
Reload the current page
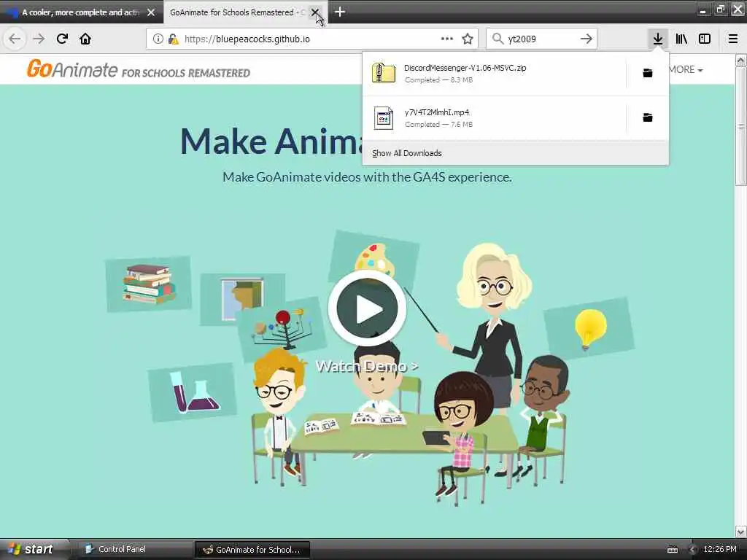point(62,39)
